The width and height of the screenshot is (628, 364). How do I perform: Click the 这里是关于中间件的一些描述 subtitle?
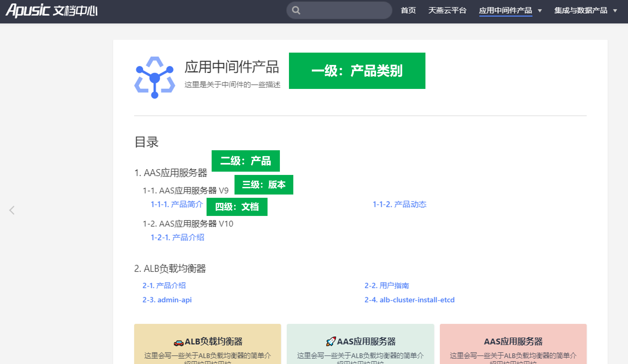click(232, 85)
